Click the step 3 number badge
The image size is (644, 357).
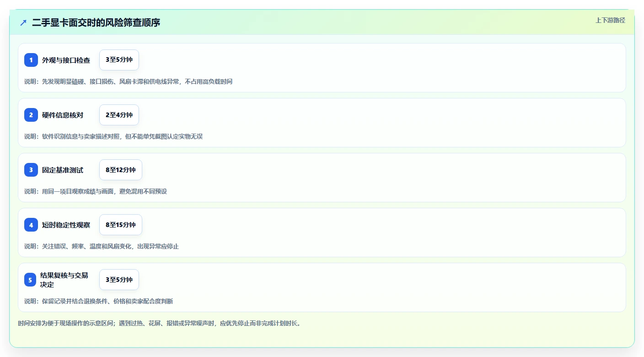click(x=31, y=170)
